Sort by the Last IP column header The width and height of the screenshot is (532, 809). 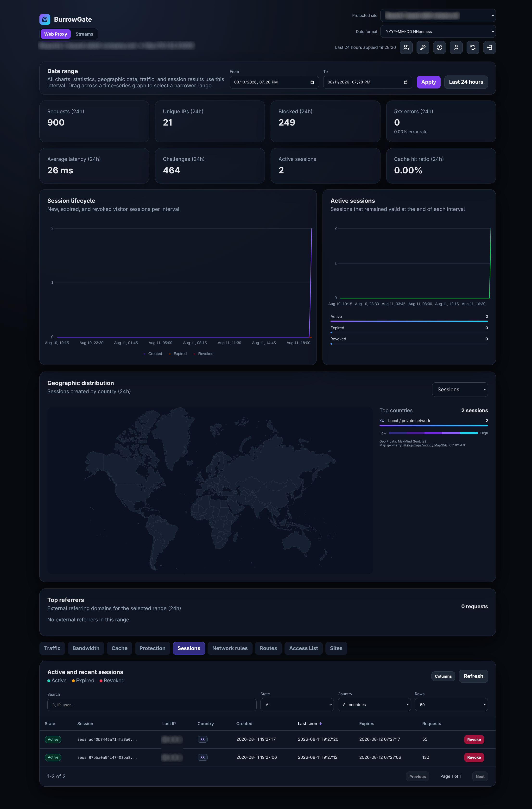[169, 724]
